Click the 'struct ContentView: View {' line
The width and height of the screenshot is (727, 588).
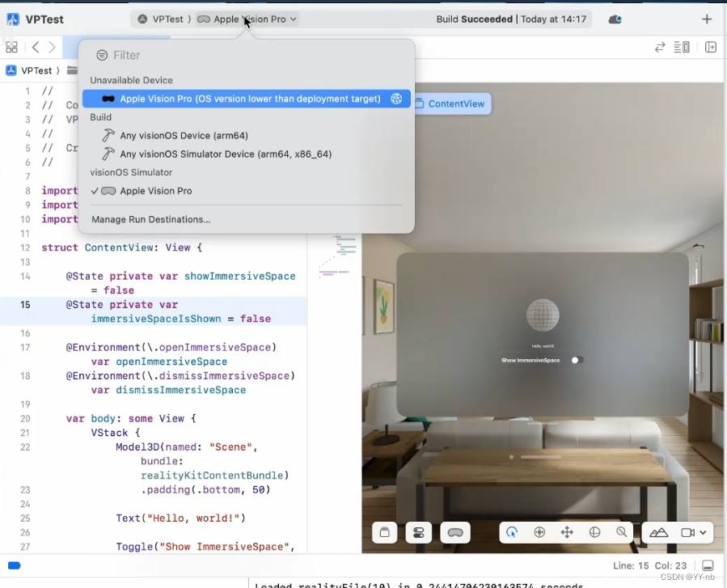(x=122, y=247)
